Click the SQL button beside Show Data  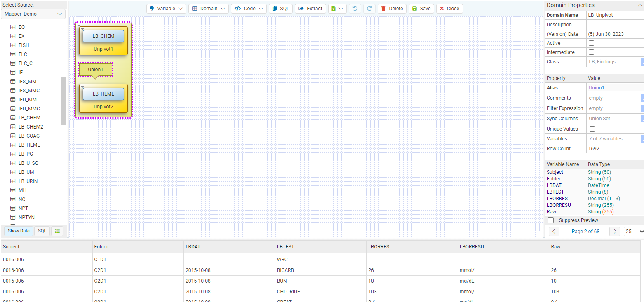(x=42, y=231)
